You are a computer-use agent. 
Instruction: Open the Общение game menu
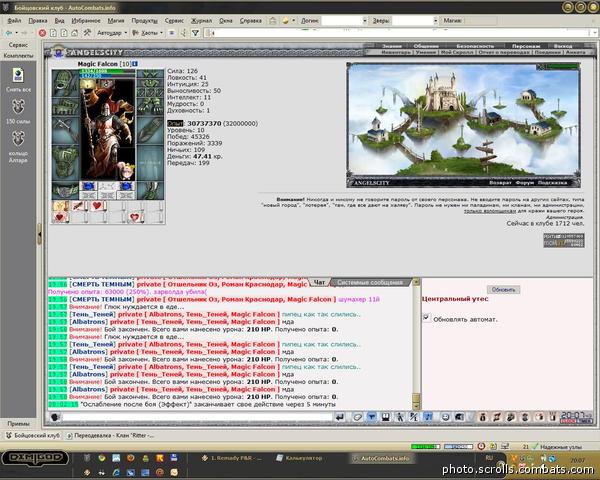426,46
